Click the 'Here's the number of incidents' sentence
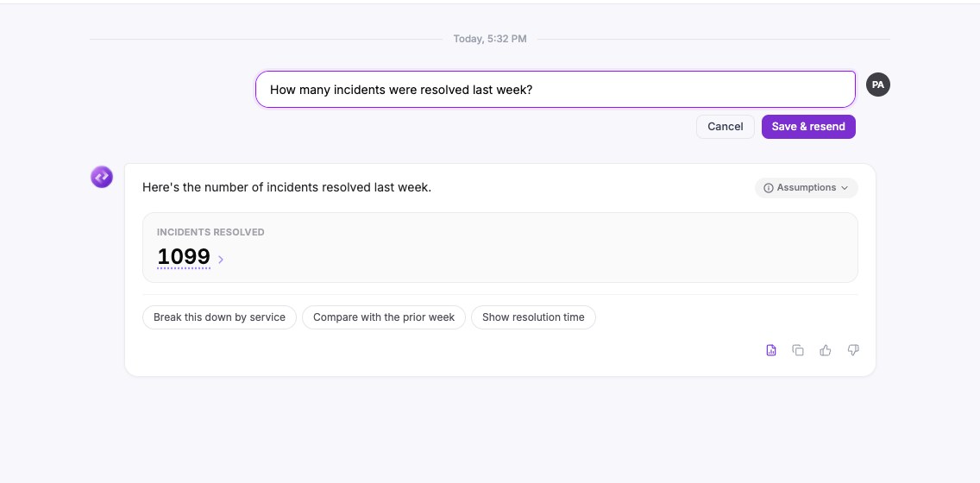The image size is (980, 483). pos(287,187)
